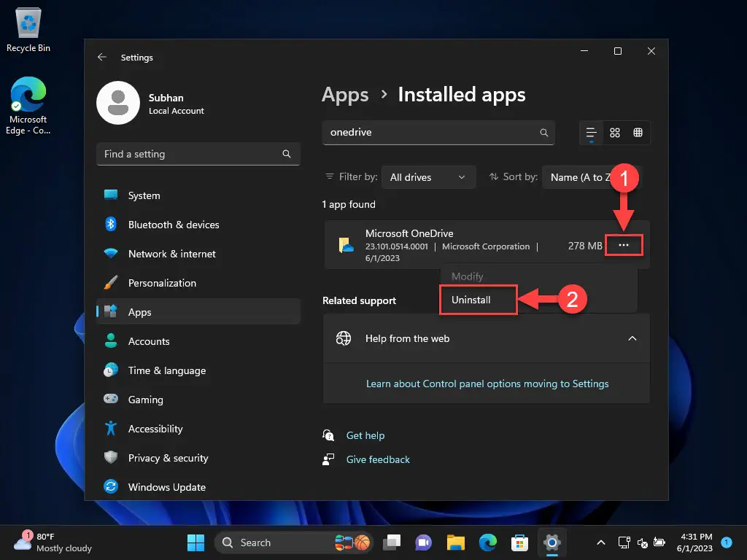Open the All drives filter dropdown
The width and height of the screenshot is (747, 560).
click(x=428, y=177)
